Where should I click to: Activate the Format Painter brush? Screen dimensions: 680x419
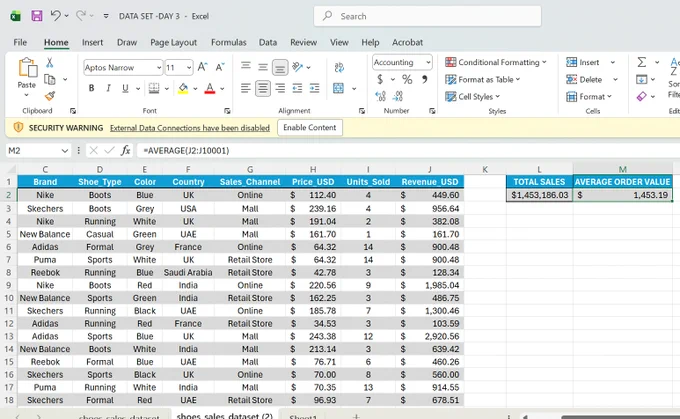[x=50, y=96]
